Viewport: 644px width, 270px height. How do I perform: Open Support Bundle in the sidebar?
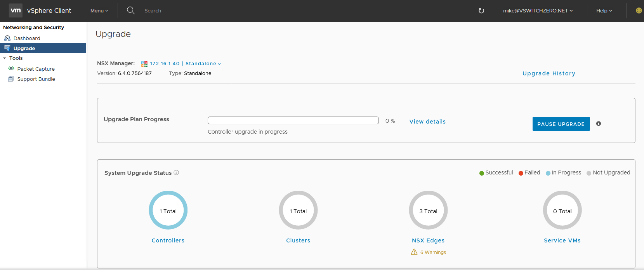(x=36, y=79)
